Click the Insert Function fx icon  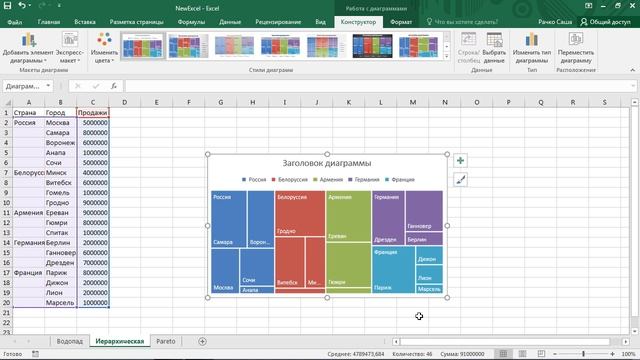pyautogui.click(x=113, y=86)
